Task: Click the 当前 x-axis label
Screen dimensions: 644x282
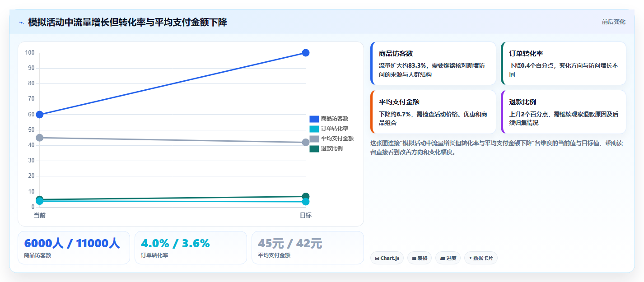Action: click(x=39, y=215)
